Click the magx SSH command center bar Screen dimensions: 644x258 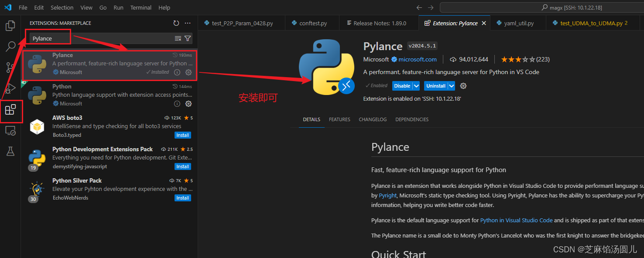(542, 7)
